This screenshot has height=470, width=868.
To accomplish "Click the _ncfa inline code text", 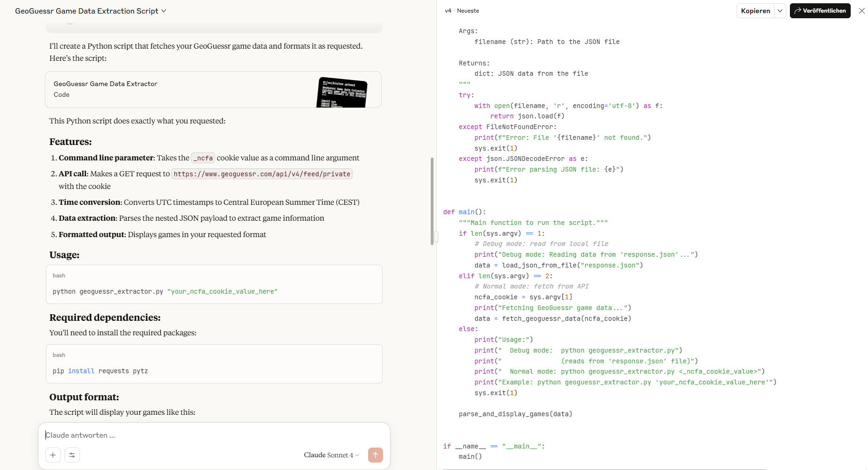I will click(203, 158).
